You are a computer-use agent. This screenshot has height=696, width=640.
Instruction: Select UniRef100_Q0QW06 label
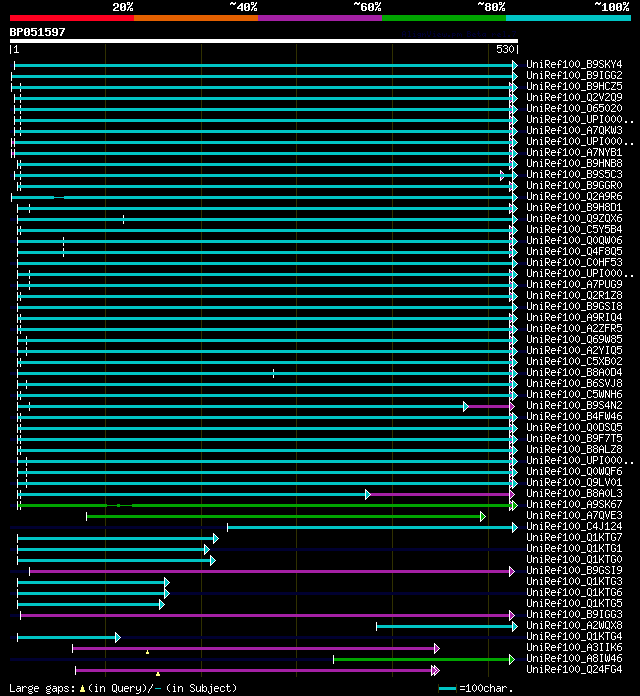point(574,241)
